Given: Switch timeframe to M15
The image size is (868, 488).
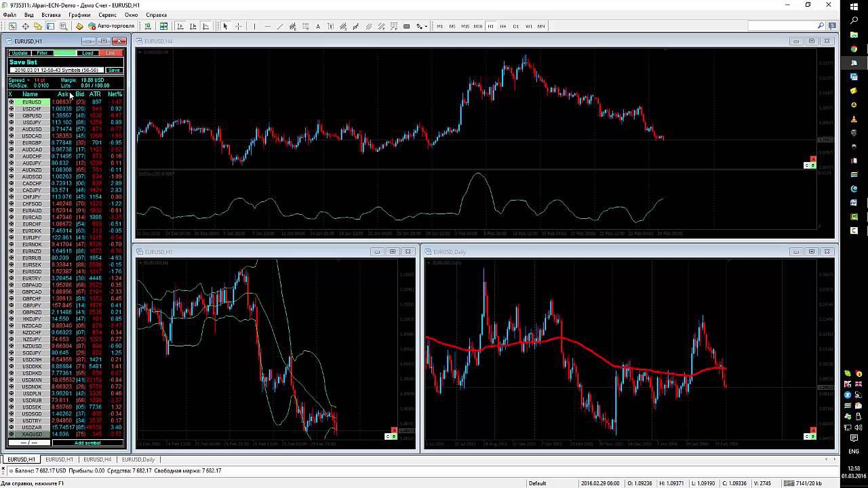Looking at the screenshot, I should point(465,26).
